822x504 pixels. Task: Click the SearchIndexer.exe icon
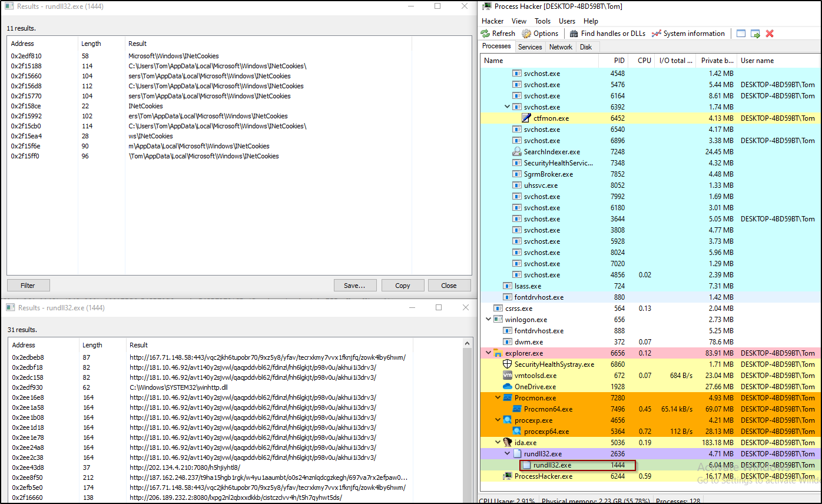pyautogui.click(x=517, y=152)
